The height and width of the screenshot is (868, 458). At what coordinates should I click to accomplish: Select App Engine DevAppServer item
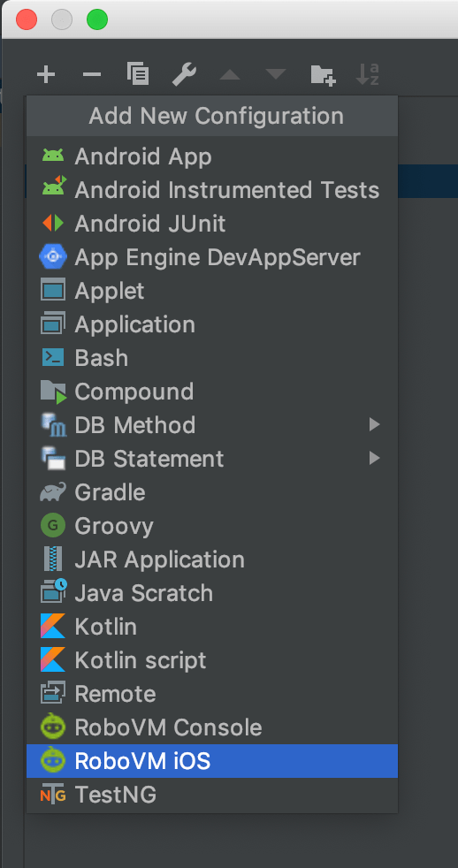coord(212,257)
